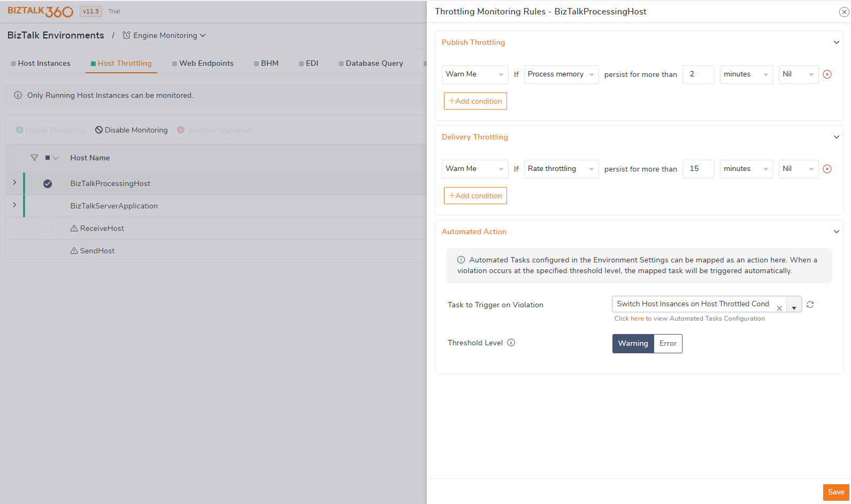
Task: Open Publish Throttling minutes unit dropdown
Action: point(746,74)
